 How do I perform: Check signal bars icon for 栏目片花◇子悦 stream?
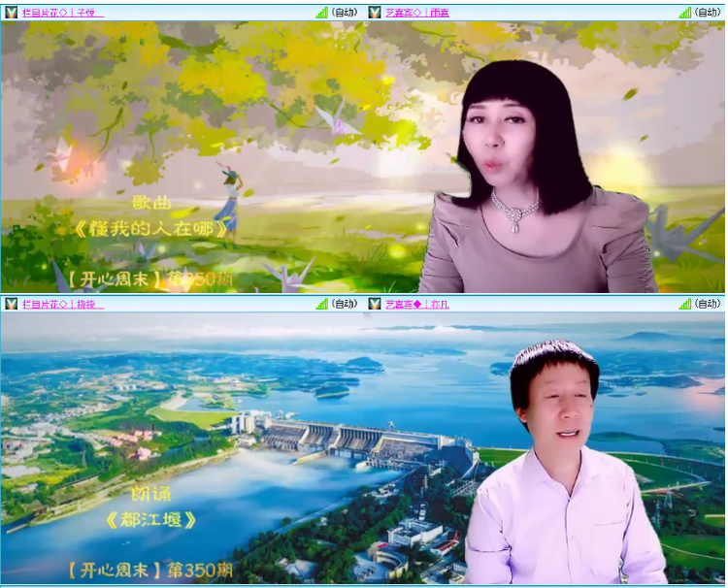(x=321, y=13)
